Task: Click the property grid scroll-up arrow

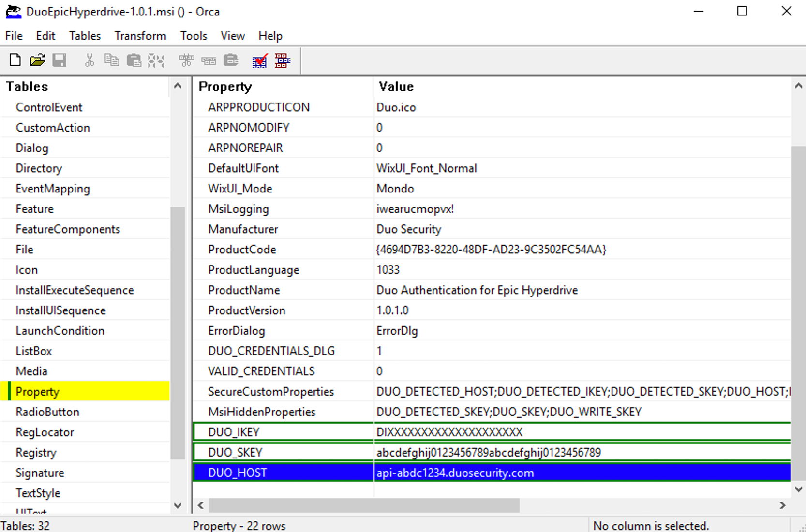Action: click(x=798, y=86)
